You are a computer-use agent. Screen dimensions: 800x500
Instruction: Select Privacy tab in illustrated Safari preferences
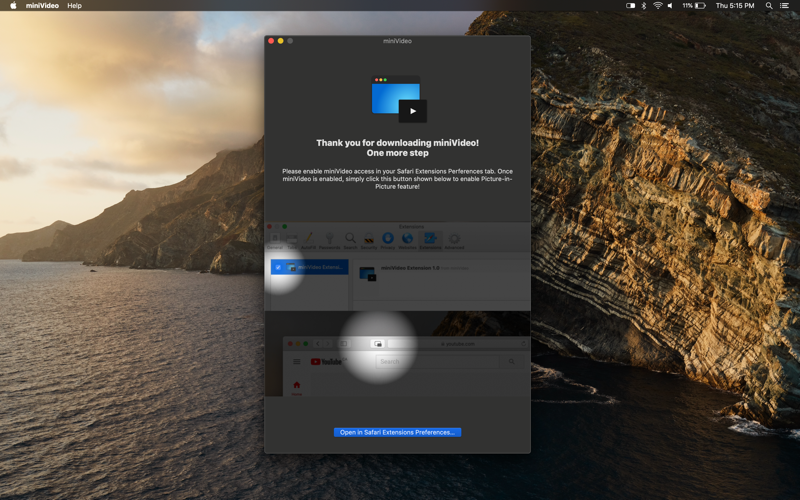pyautogui.click(x=388, y=240)
